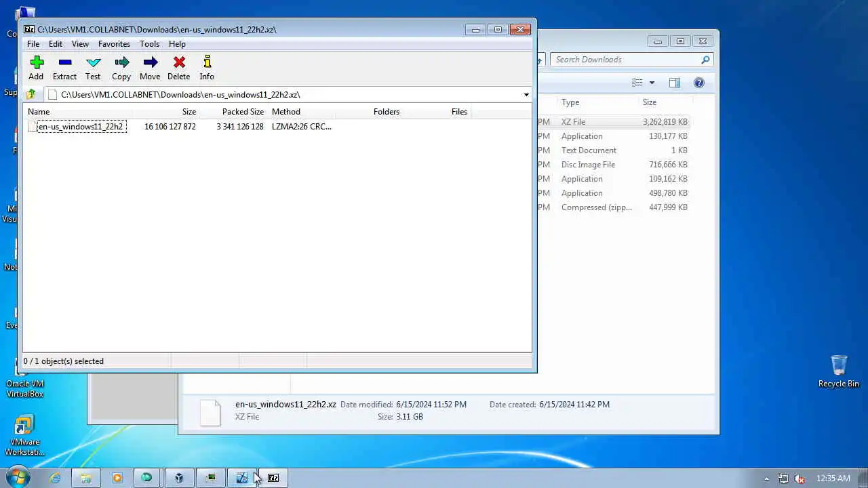868x488 pixels.
Task: Go up one folder level in 7-Zip
Action: [x=31, y=95]
